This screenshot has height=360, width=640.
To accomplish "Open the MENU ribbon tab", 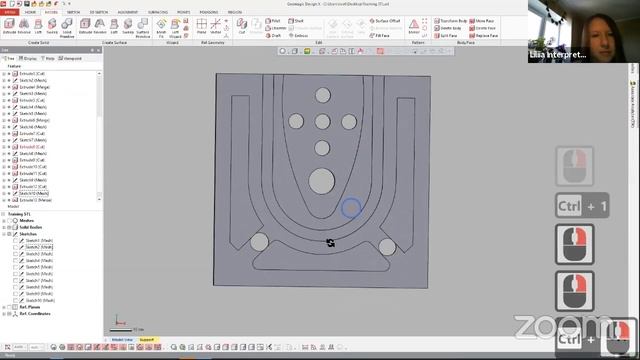I will click(10, 12).
